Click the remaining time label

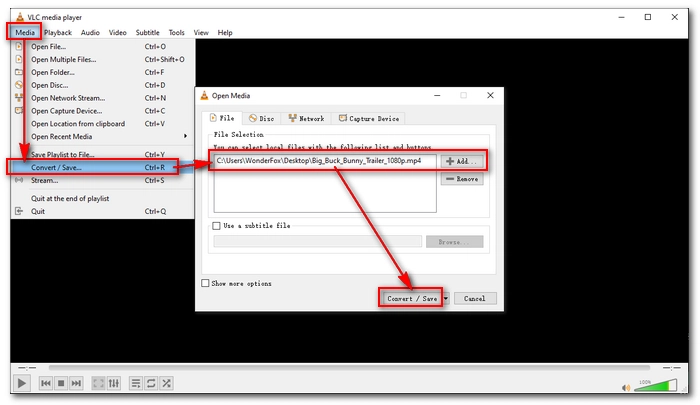click(x=671, y=367)
